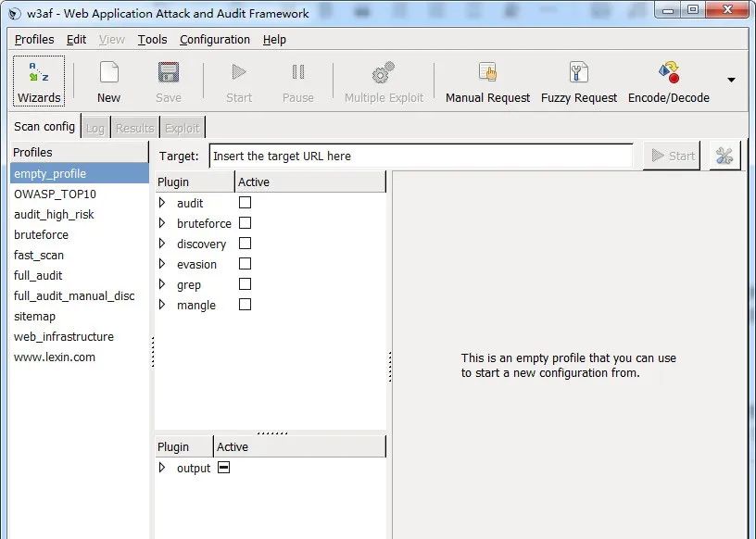Open the toolbar overflow dropdown arrow
Viewport: 756px width, 539px height.
(731, 81)
